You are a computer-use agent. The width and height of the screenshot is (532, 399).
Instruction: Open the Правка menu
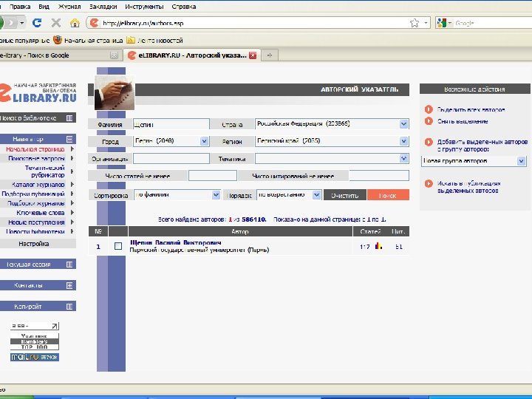(20, 7)
